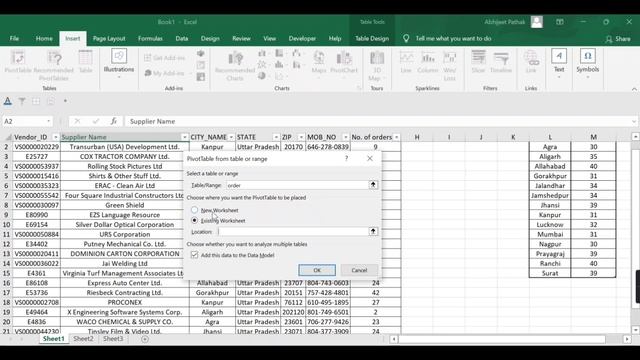Add a new sheet with plus icon
Image resolution: width=640 pixels, height=360 pixels.
click(x=145, y=339)
